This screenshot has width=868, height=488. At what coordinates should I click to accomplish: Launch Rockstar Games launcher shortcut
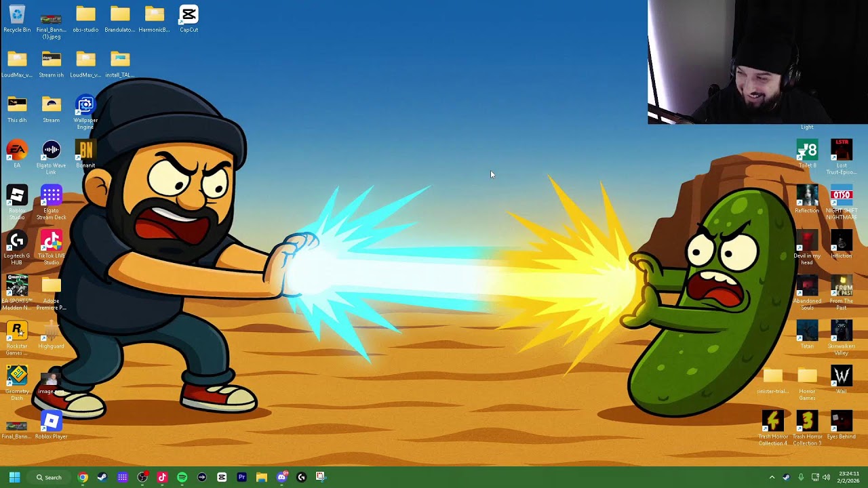click(x=17, y=338)
